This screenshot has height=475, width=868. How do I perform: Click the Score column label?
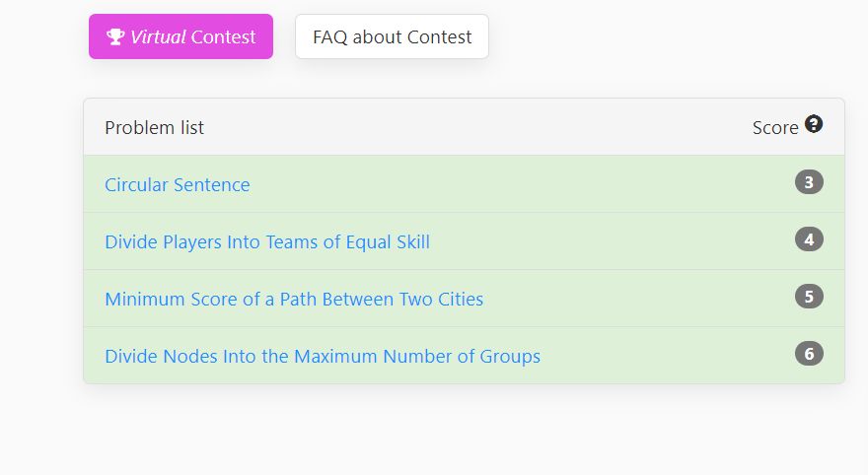pos(775,128)
